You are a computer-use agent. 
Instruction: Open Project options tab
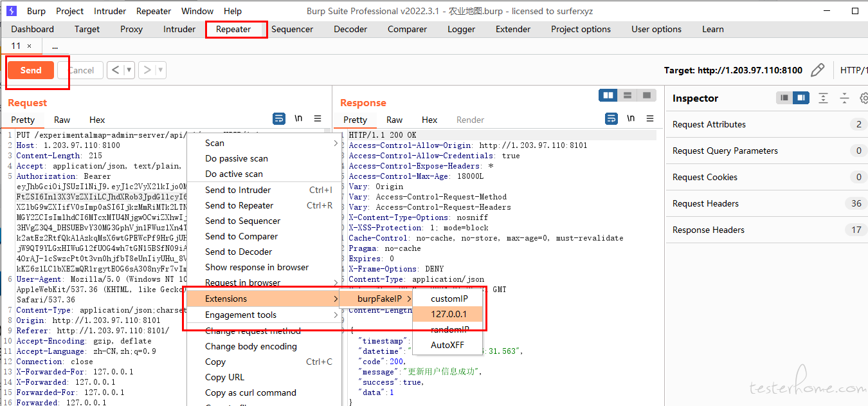581,29
